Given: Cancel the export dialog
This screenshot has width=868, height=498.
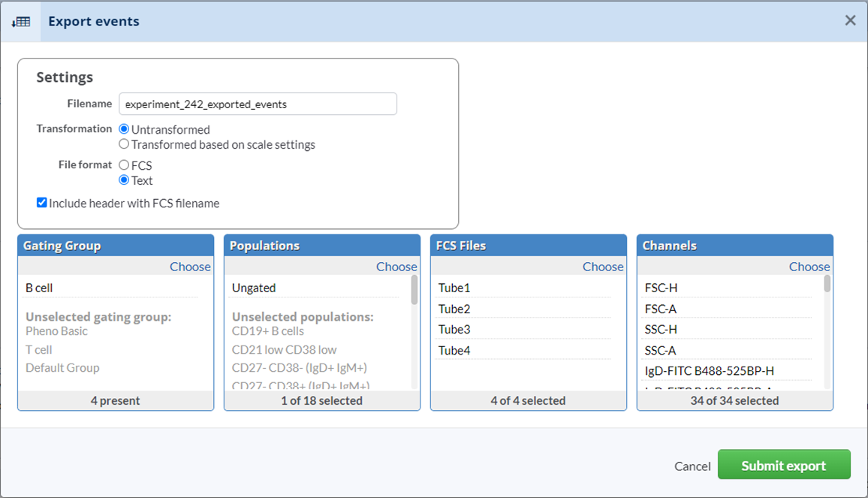Looking at the screenshot, I should [x=692, y=466].
